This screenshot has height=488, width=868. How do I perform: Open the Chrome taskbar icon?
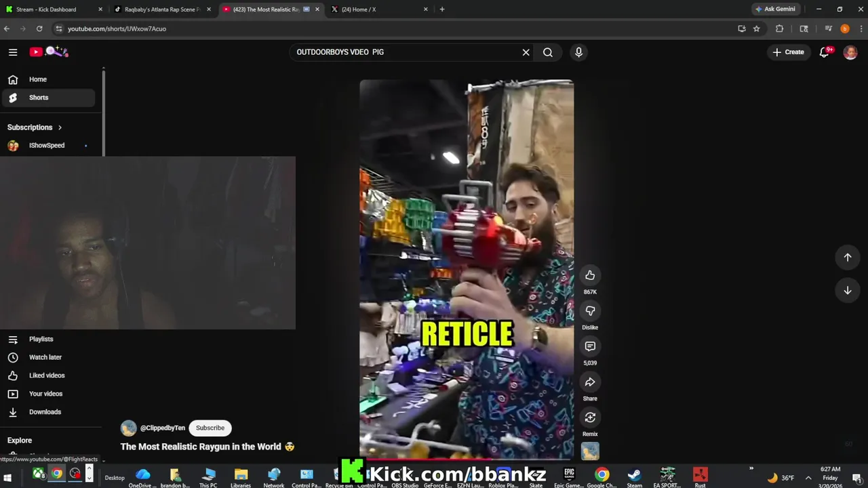pyautogui.click(x=57, y=474)
